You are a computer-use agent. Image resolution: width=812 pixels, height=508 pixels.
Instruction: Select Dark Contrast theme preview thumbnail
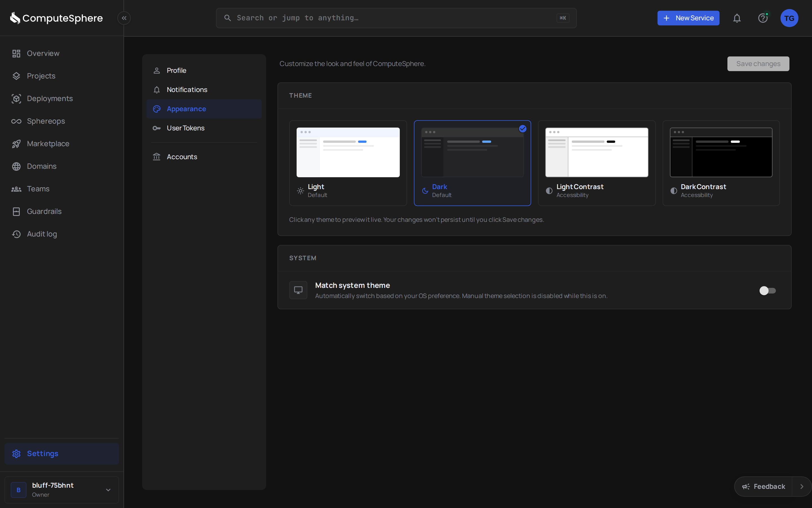click(x=721, y=152)
